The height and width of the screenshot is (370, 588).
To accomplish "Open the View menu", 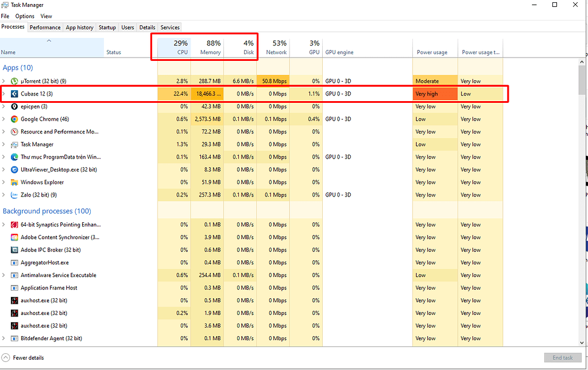I will tap(46, 16).
